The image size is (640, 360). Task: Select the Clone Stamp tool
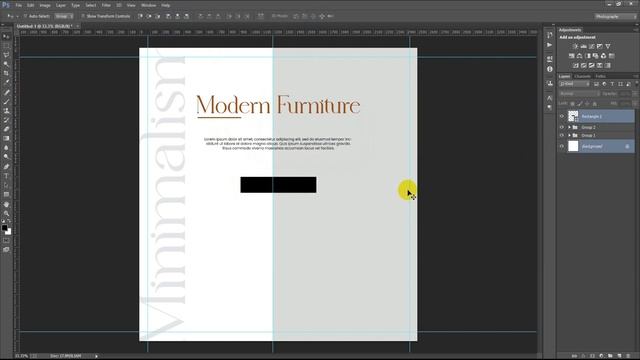pyautogui.click(x=6, y=111)
